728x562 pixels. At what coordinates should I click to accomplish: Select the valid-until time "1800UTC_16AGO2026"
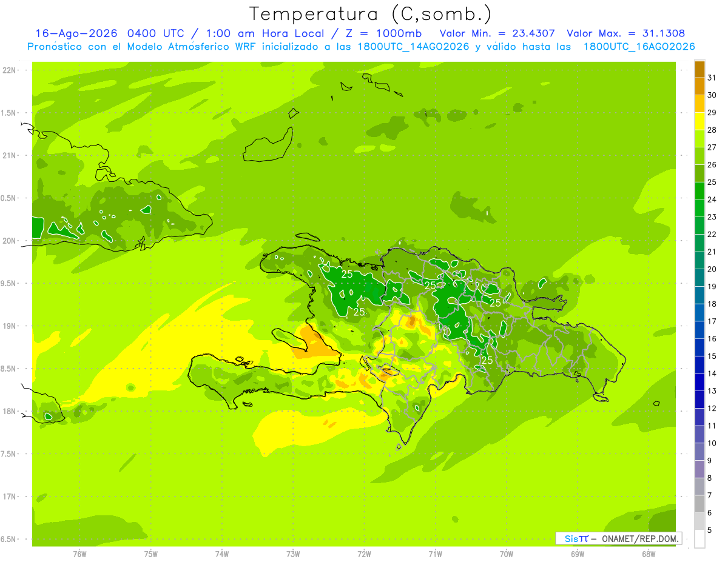(x=639, y=47)
